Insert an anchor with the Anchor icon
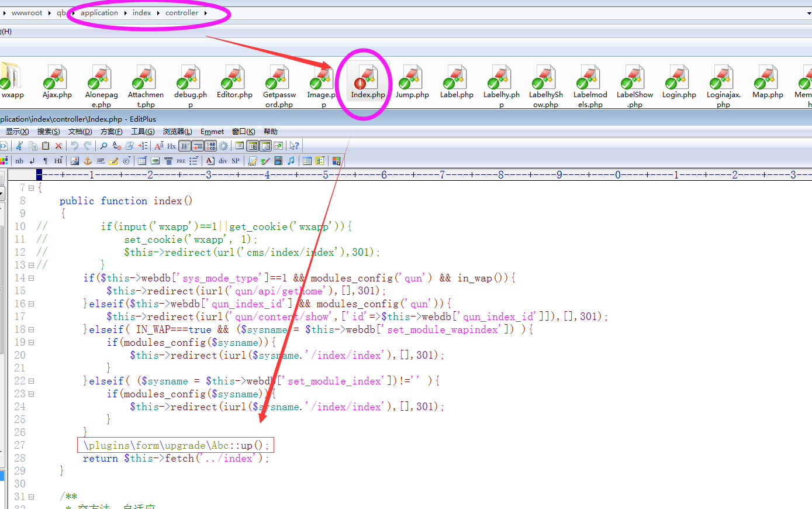The image size is (812, 509). pyautogui.click(x=88, y=161)
